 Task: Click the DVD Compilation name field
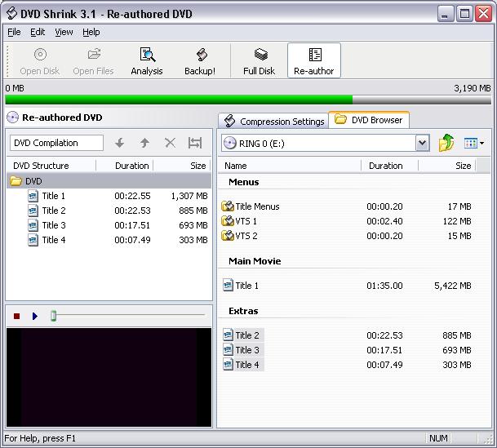pyautogui.click(x=56, y=143)
